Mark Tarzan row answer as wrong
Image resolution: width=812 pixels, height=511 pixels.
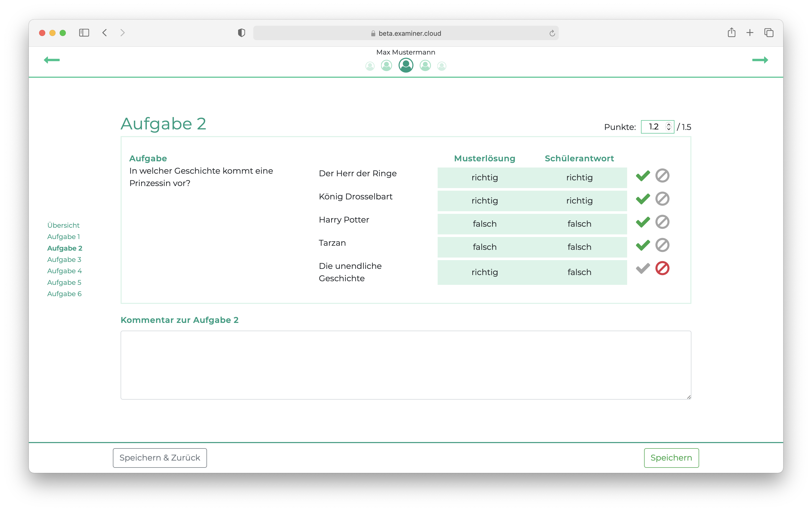click(663, 245)
